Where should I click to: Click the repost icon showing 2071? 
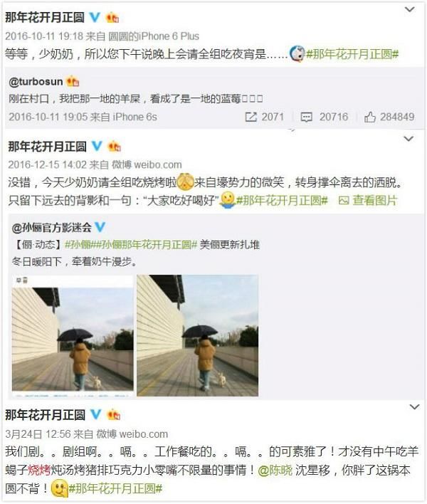(251, 117)
